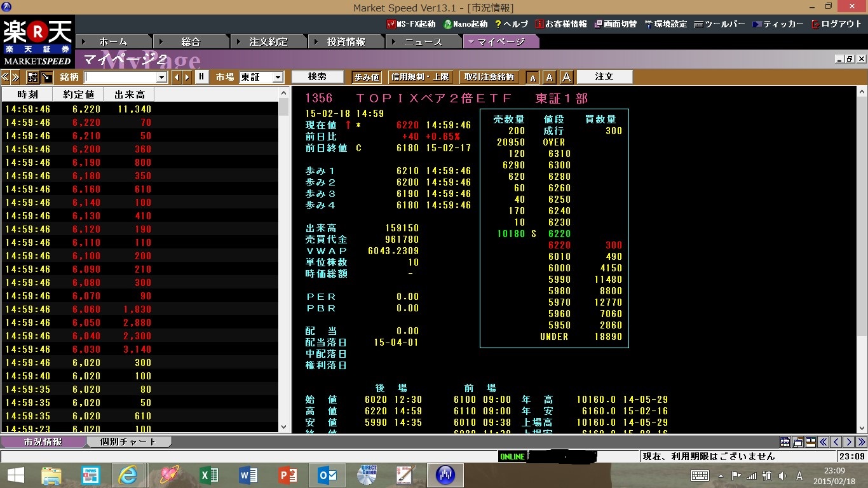Expand the マイページ menu dropdown
This screenshot has height=488, width=868.
pos(470,42)
